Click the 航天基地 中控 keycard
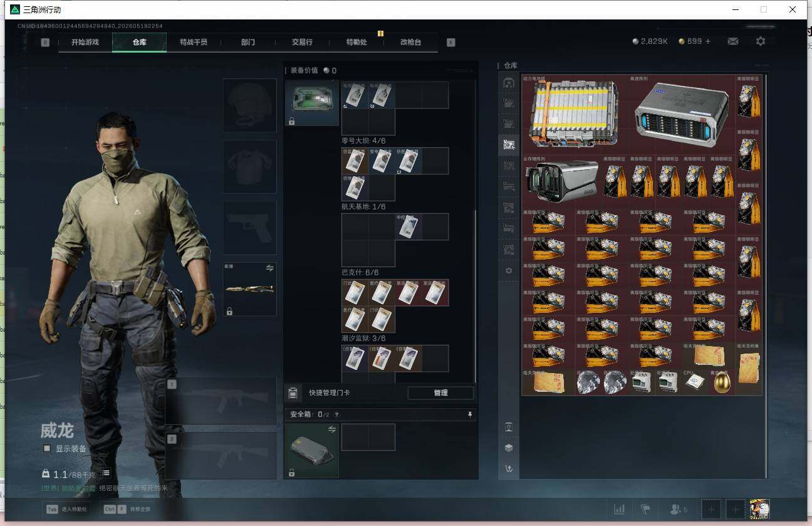 coord(408,227)
